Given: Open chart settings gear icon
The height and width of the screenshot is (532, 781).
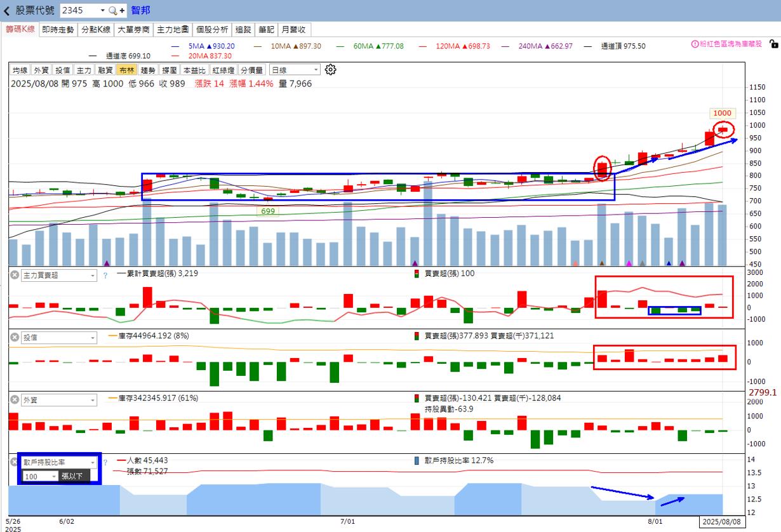Looking at the screenshot, I should (x=330, y=70).
